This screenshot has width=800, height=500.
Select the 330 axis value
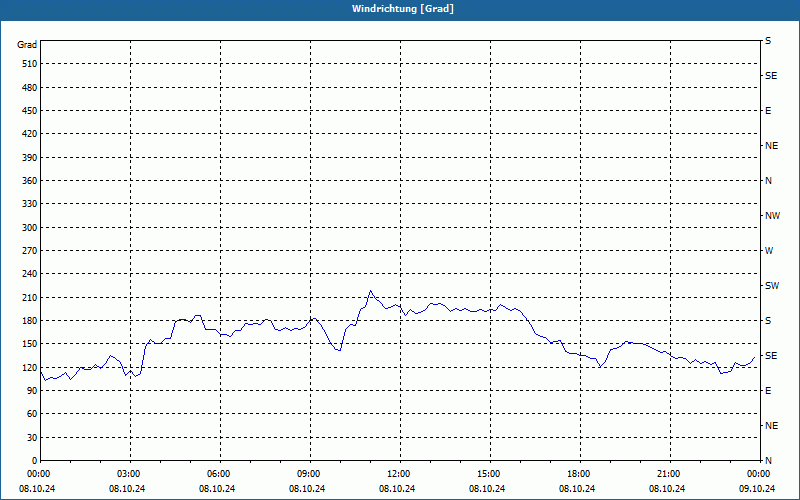[30, 204]
